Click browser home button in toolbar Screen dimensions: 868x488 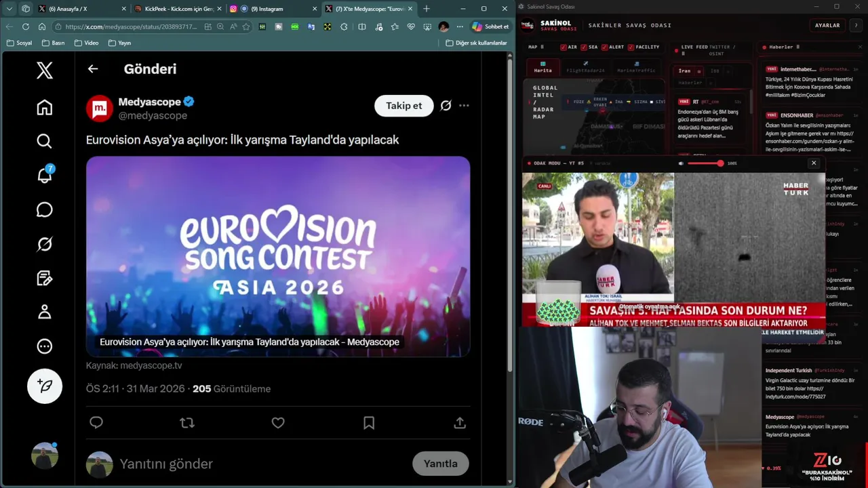[42, 26]
